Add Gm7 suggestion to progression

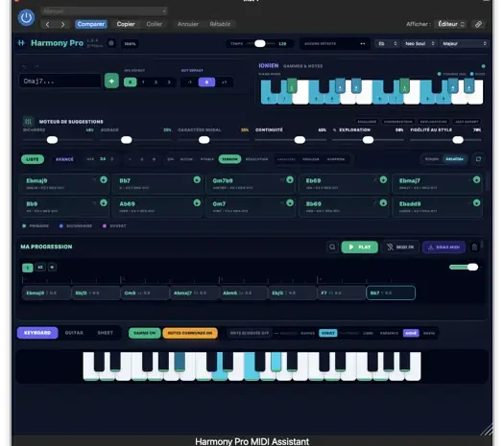(x=290, y=203)
